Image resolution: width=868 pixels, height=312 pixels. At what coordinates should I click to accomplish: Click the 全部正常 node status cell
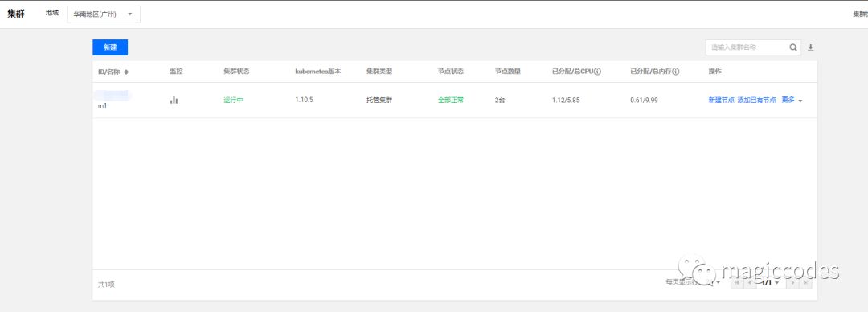(451, 101)
